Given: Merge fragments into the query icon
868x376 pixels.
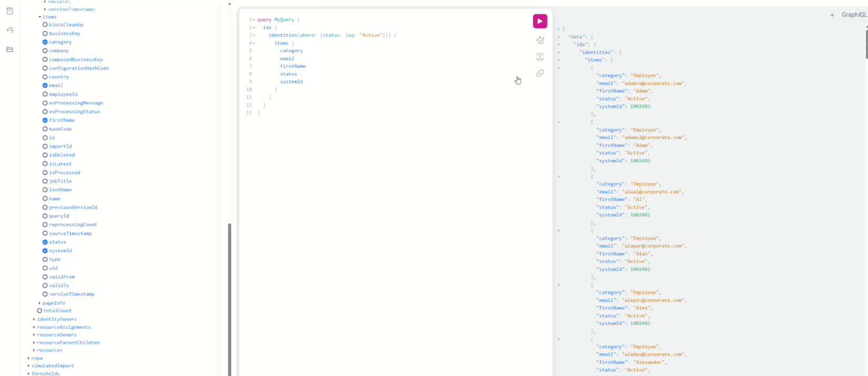Looking at the screenshot, I should click(540, 57).
